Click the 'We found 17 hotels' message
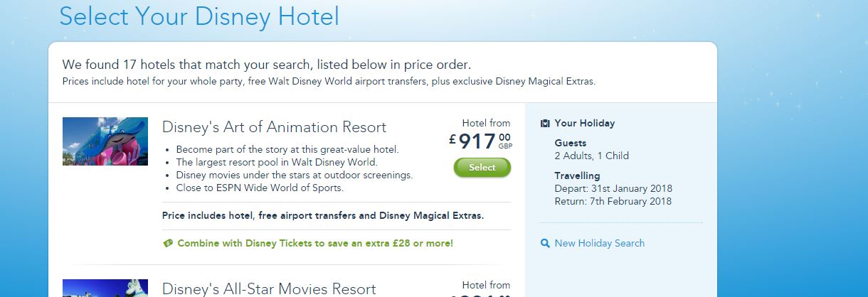The image size is (868, 297). (266, 65)
